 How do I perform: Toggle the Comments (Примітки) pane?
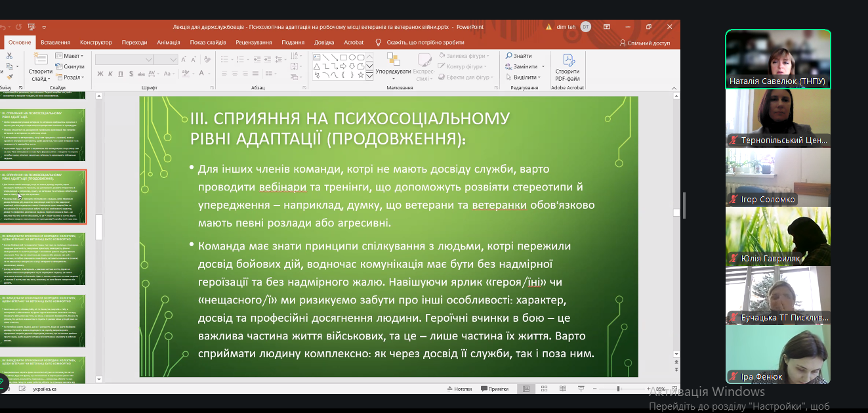(493, 389)
